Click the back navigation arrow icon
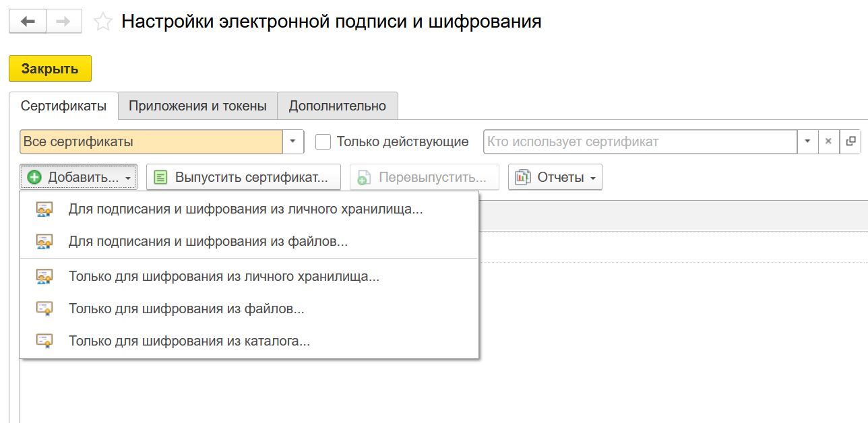Image resolution: width=868 pixels, height=423 pixels. tap(28, 22)
